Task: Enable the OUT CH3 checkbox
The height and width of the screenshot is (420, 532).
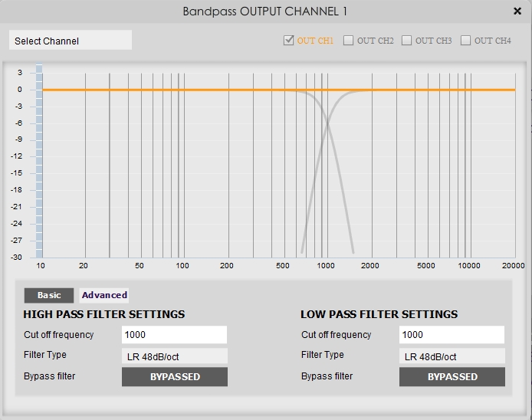Action: [406, 41]
